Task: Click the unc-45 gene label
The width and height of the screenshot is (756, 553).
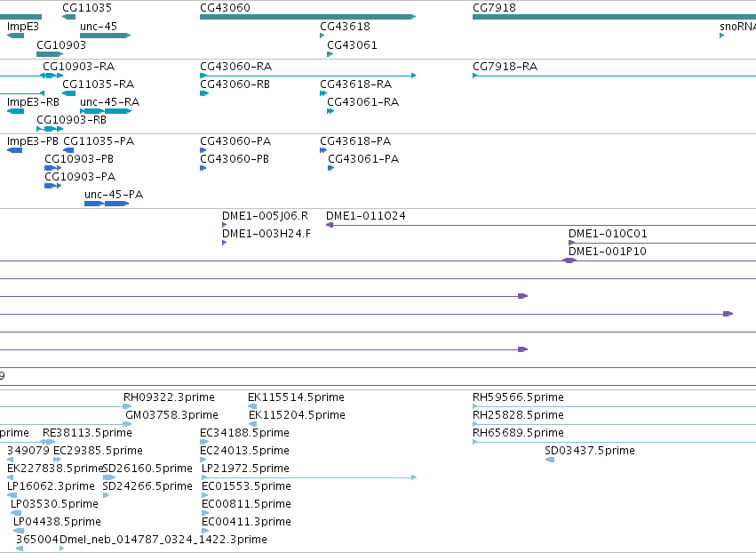Action: [x=99, y=27]
